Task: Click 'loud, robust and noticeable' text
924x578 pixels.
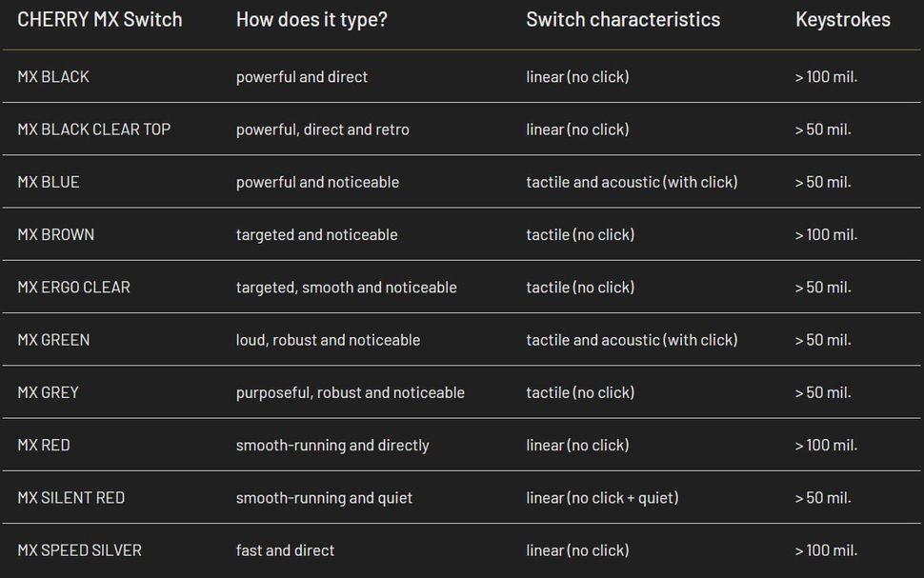Action: click(329, 340)
